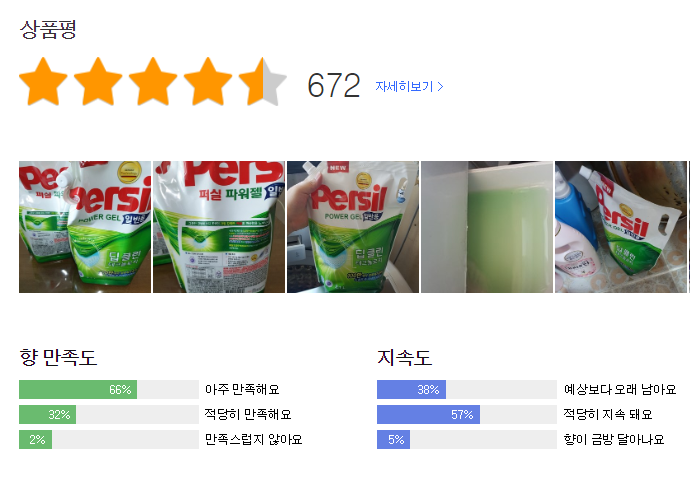Click the second orange rating star
Screen dimensions: 690x495
click(98, 82)
